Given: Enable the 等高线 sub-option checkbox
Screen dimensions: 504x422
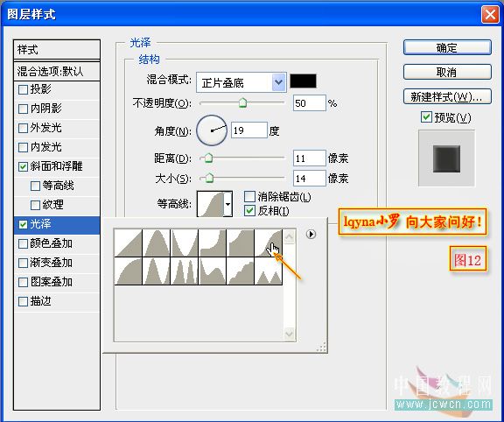Looking at the screenshot, I should (35, 186).
